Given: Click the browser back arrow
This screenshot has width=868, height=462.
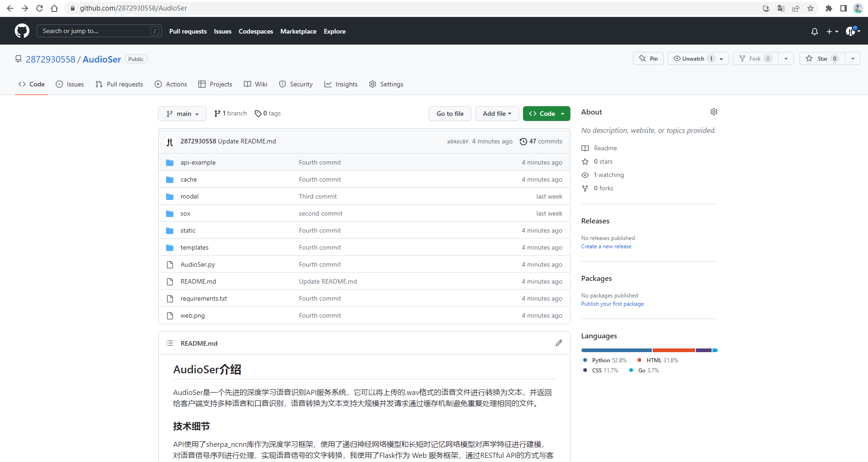Looking at the screenshot, I should pos(10,8).
